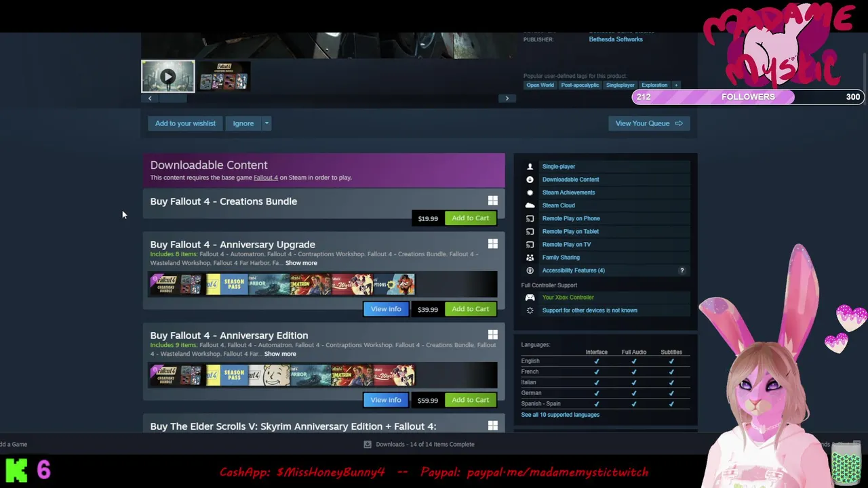Viewport: 868px width, 488px height.
Task: Click Windows icon on Creations Bundle row
Action: [493, 201]
